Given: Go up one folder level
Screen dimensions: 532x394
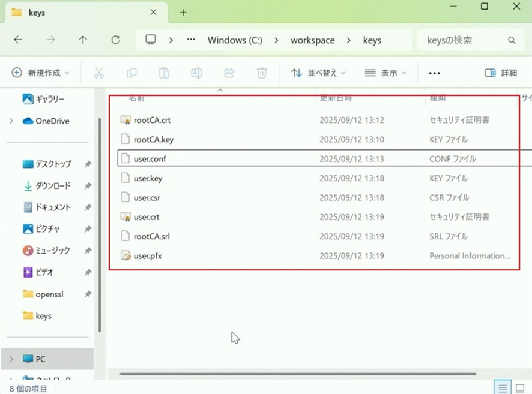Looking at the screenshot, I should [x=83, y=40].
